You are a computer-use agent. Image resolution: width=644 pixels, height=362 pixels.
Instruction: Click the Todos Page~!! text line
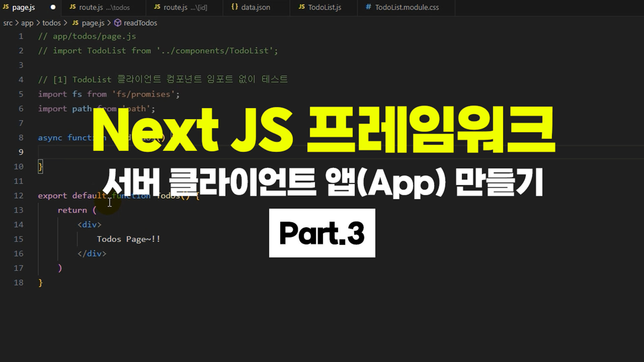pos(128,239)
